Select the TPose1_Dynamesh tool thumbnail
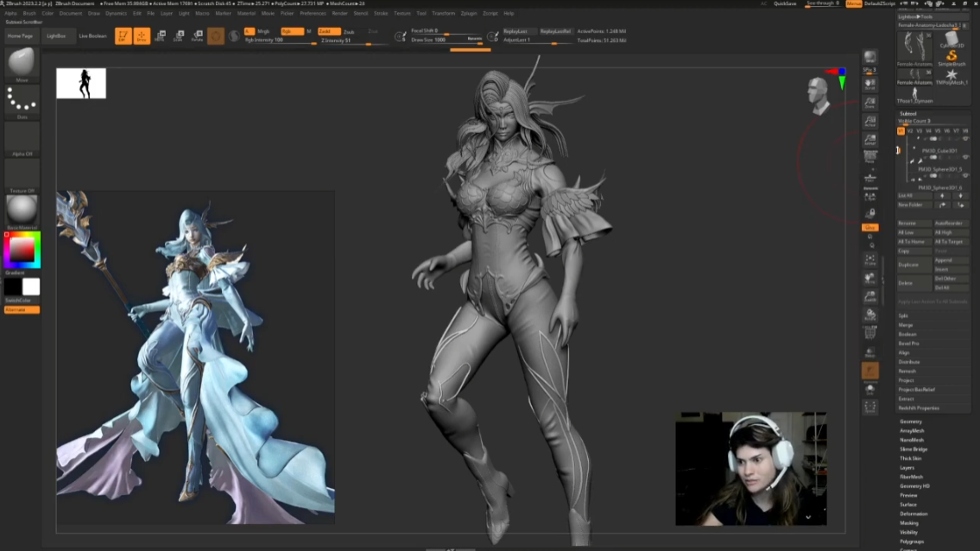 click(x=914, y=95)
